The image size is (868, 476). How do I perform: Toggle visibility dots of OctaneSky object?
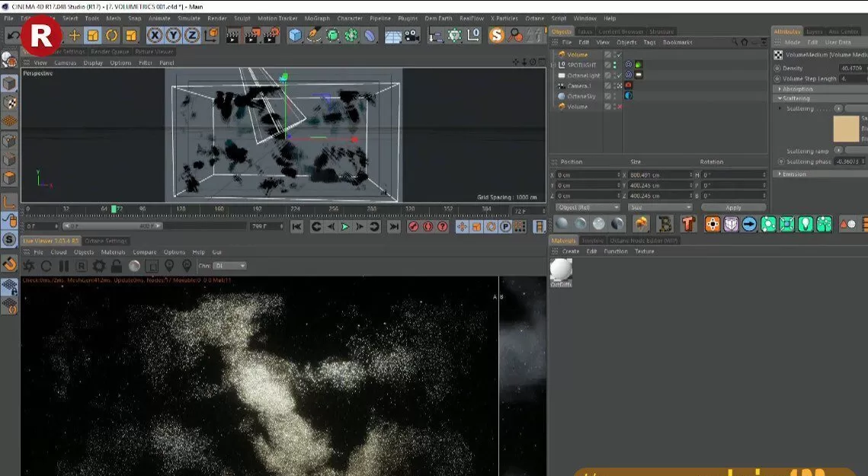pyautogui.click(x=616, y=96)
